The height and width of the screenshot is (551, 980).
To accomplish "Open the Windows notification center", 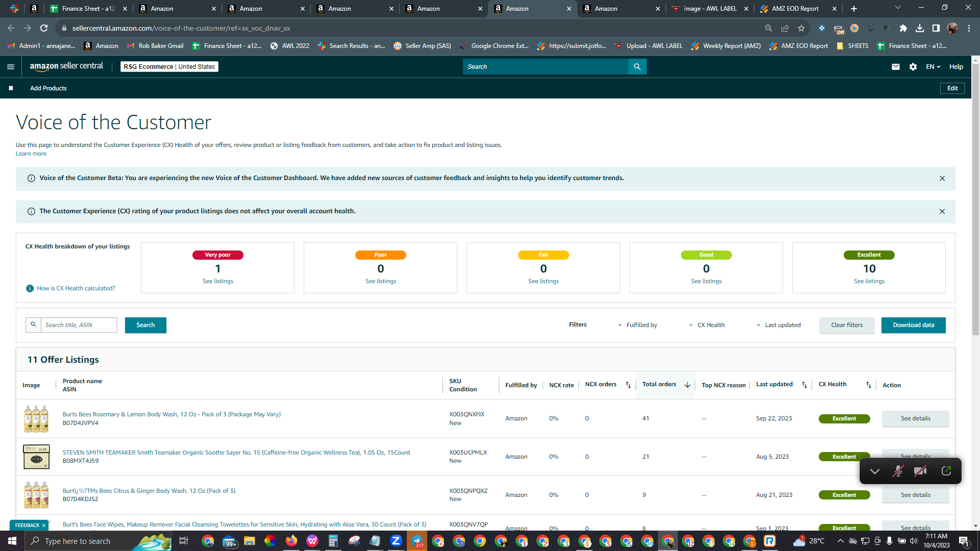I will (x=964, y=541).
